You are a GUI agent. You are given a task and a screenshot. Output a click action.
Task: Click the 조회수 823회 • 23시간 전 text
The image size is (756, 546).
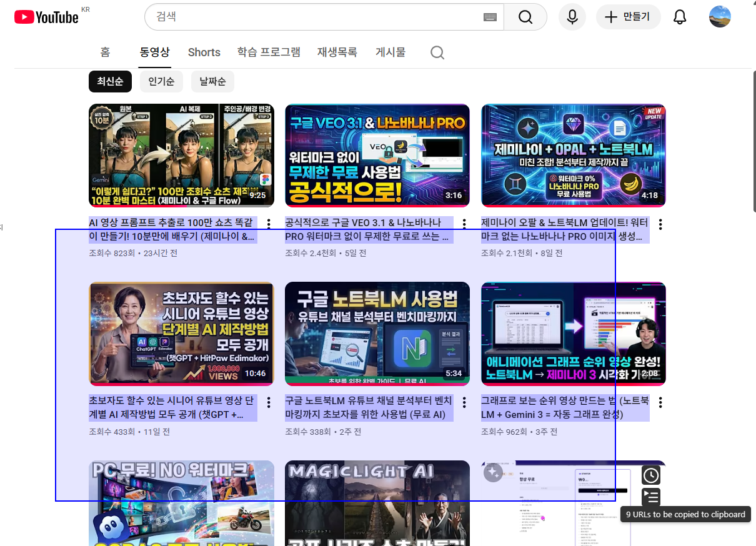click(x=133, y=253)
